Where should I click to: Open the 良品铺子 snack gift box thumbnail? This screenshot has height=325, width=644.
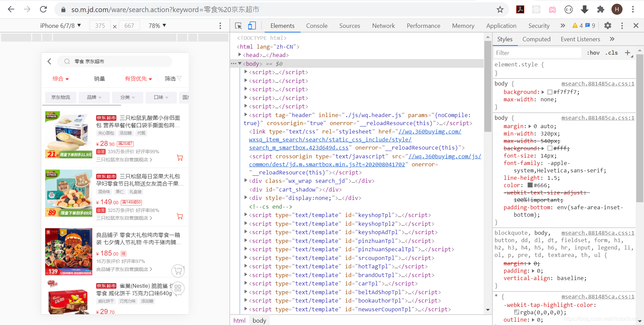pyautogui.click(x=69, y=252)
